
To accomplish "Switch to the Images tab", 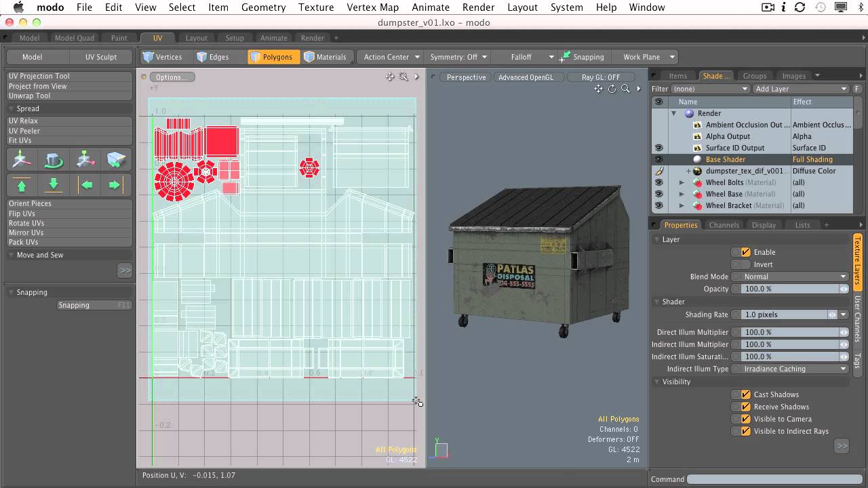I will [x=793, y=76].
